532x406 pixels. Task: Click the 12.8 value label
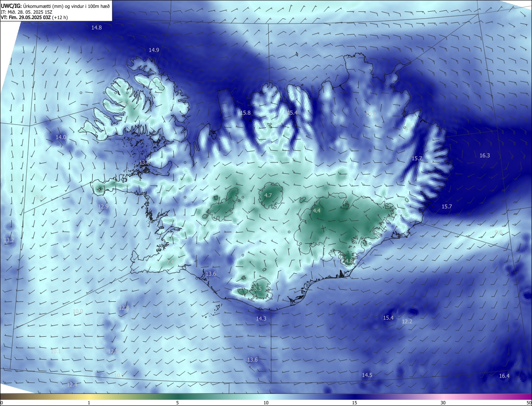click(x=124, y=308)
